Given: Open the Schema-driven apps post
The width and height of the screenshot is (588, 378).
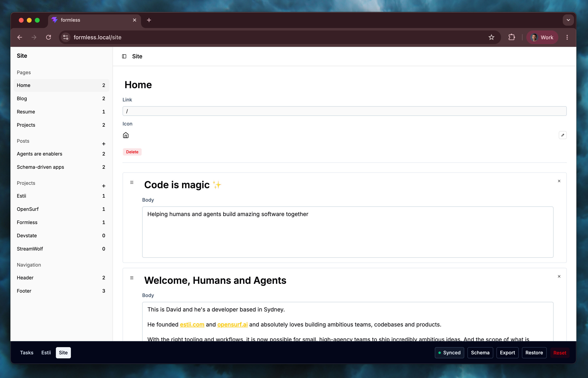Looking at the screenshot, I should coord(61,167).
